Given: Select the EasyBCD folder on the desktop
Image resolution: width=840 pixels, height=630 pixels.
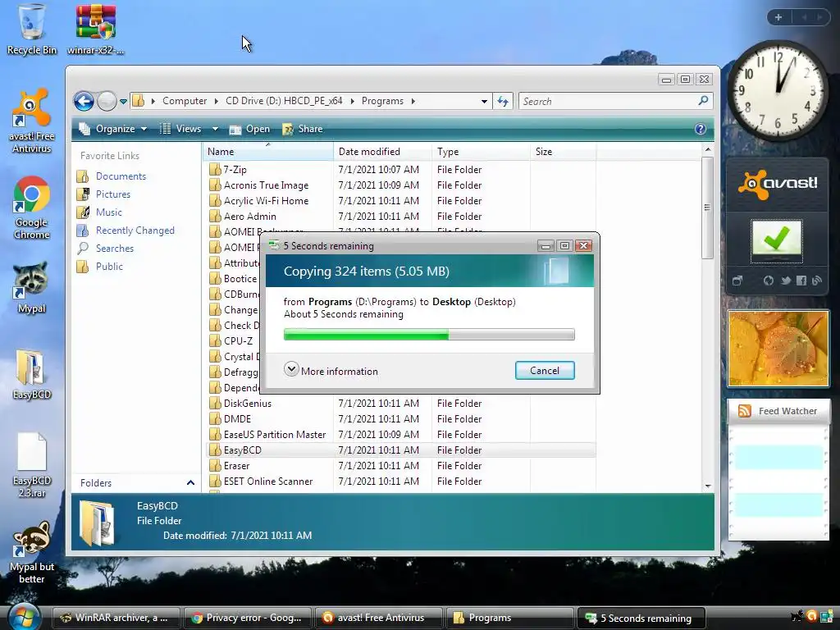Looking at the screenshot, I should (31, 374).
